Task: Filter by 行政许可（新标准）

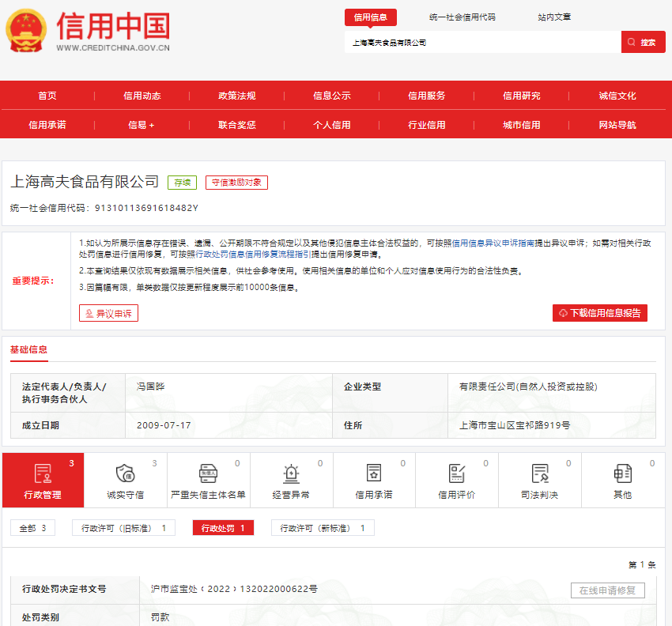Action: [x=323, y=528]
